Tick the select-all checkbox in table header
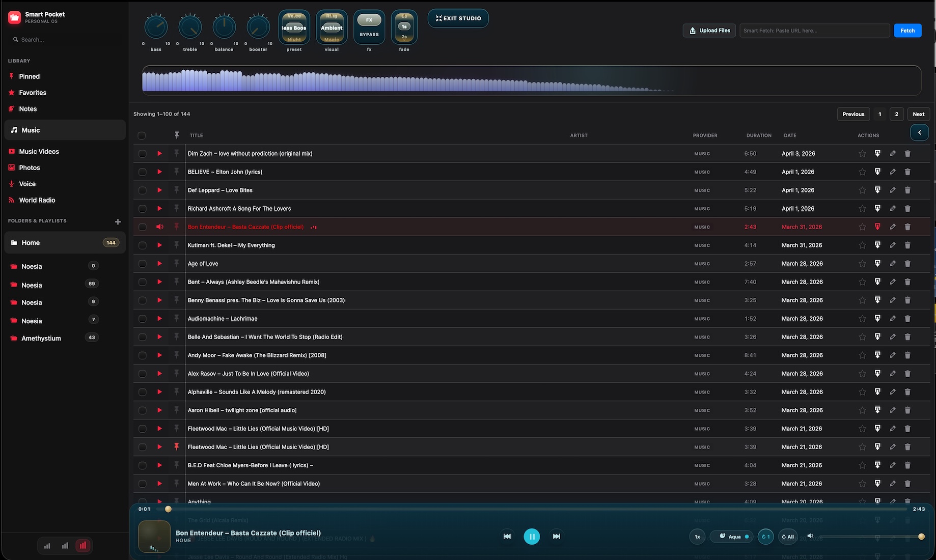Image resolution: width=936 pixels, height=560 pixels. (142, 135)
